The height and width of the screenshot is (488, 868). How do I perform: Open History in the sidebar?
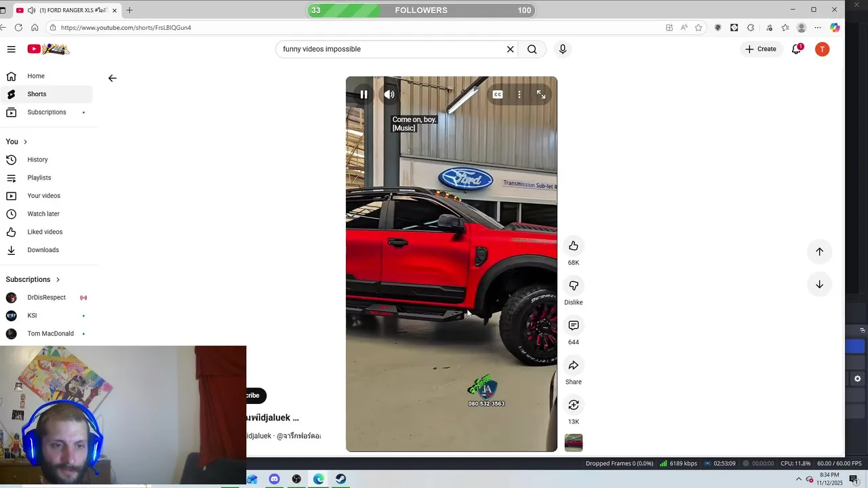46,160
